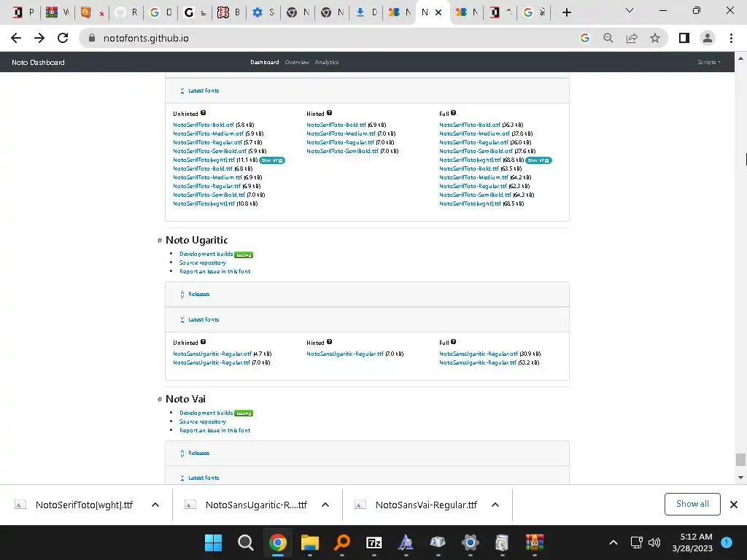Open the Chrome three-dot menu
Image resolution: width=747 pixels, height=560 pixels.
pos(731,38)
